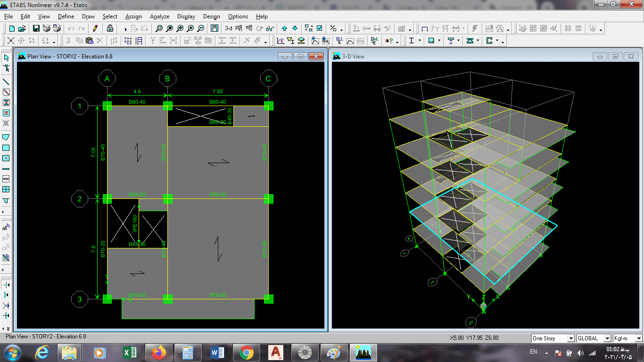This screenshot has height=362, width=644.
Task: Select Draw Rectangular Area tool
Action: [6, 148]
